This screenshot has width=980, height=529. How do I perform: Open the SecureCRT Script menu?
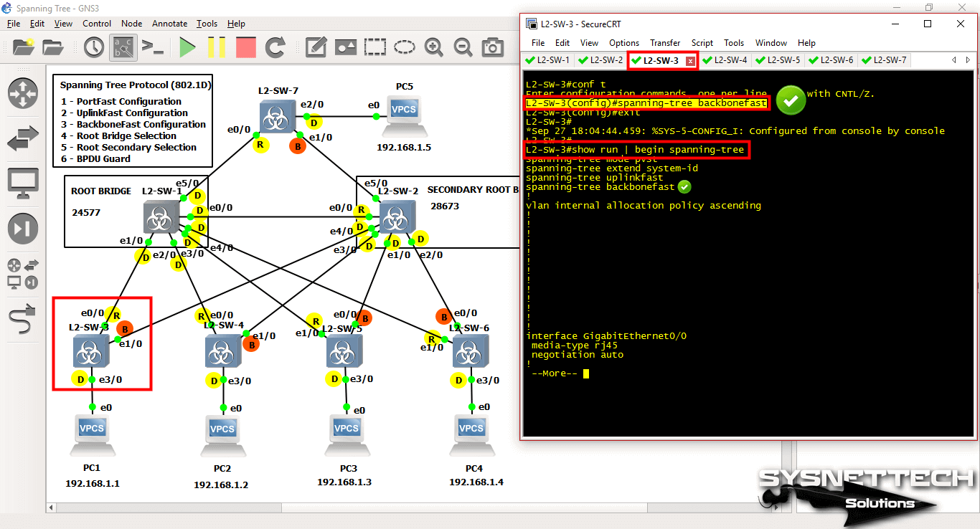click(702, 43)
